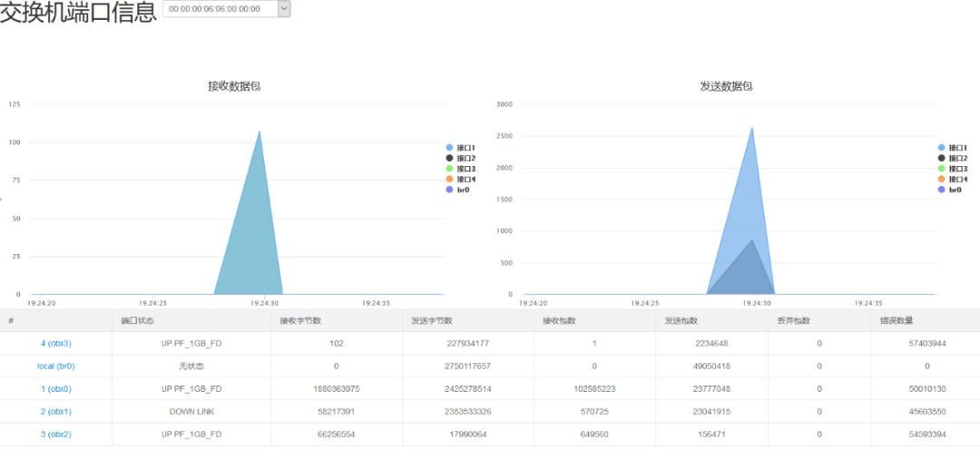Click 接口3 green dot in 发送数据包 legend

(x=941, y=169)
